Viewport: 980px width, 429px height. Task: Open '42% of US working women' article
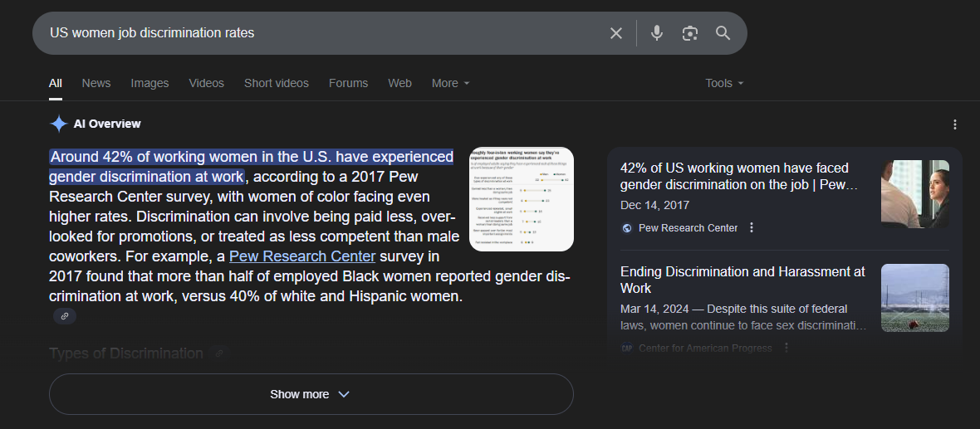tap(739, 176)
